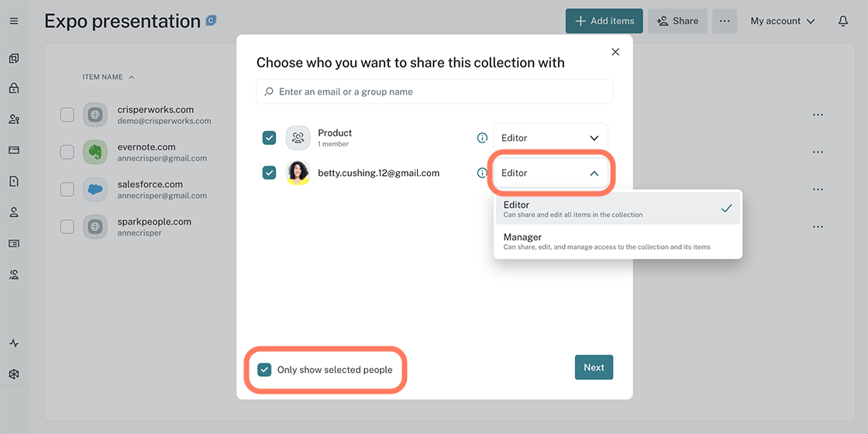
Task: Click the info icon next to Product
Action: 482,138
